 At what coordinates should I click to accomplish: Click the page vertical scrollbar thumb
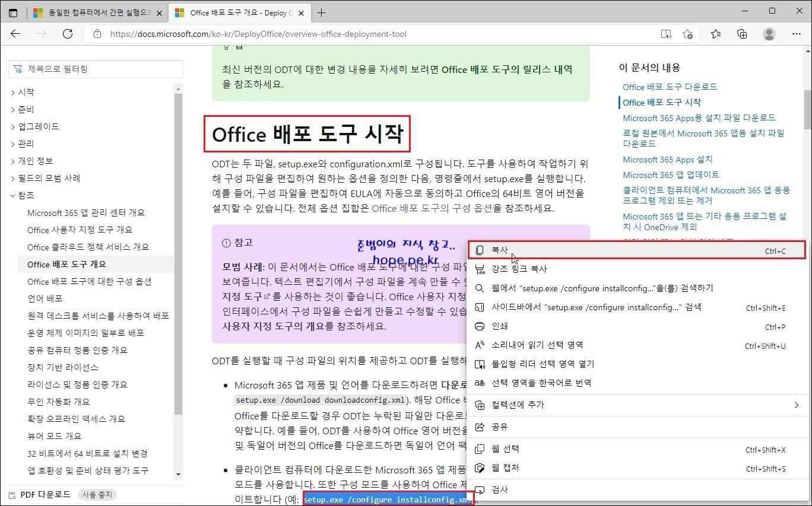[x=808, y=109]
